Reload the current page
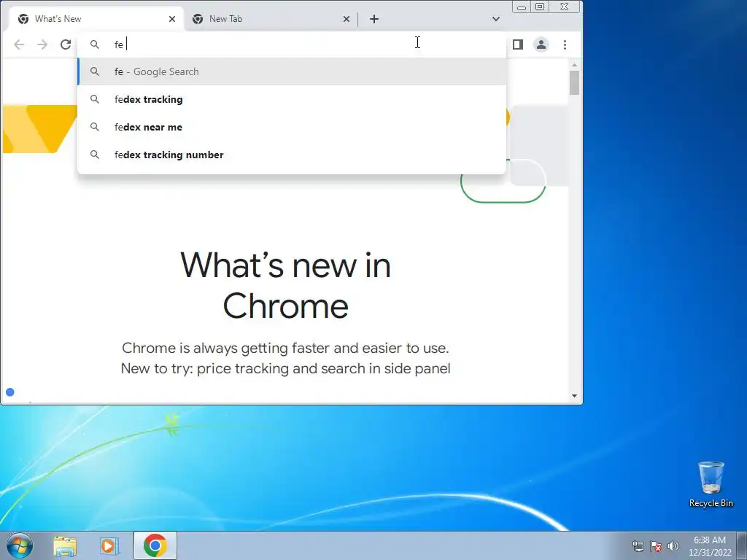The image size is (747, 560). (x=66, y=44)
